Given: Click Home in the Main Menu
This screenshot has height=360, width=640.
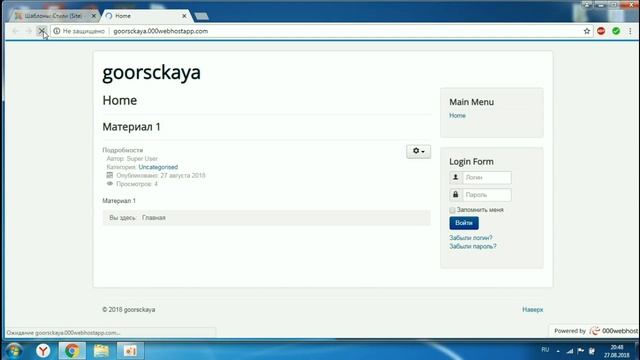Looking at the screenshot, I should [457, 116].
